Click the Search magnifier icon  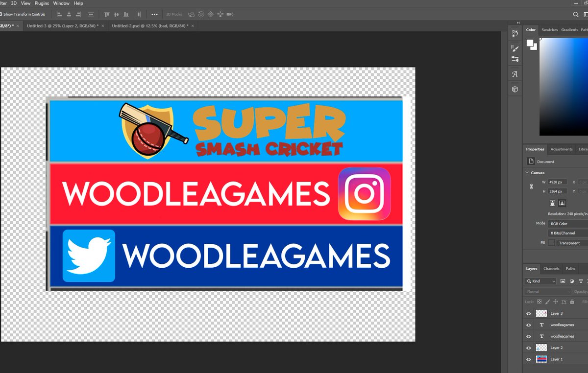pos(576,15)
